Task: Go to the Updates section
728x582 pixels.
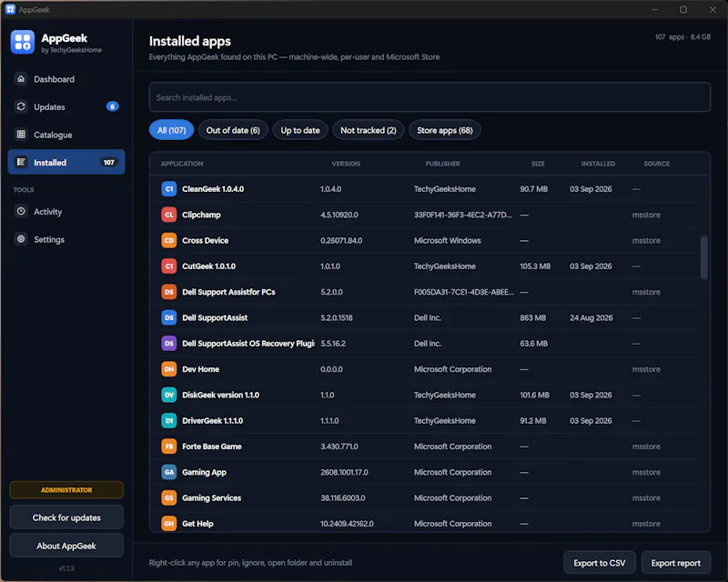Action: [x=66, y=106]
